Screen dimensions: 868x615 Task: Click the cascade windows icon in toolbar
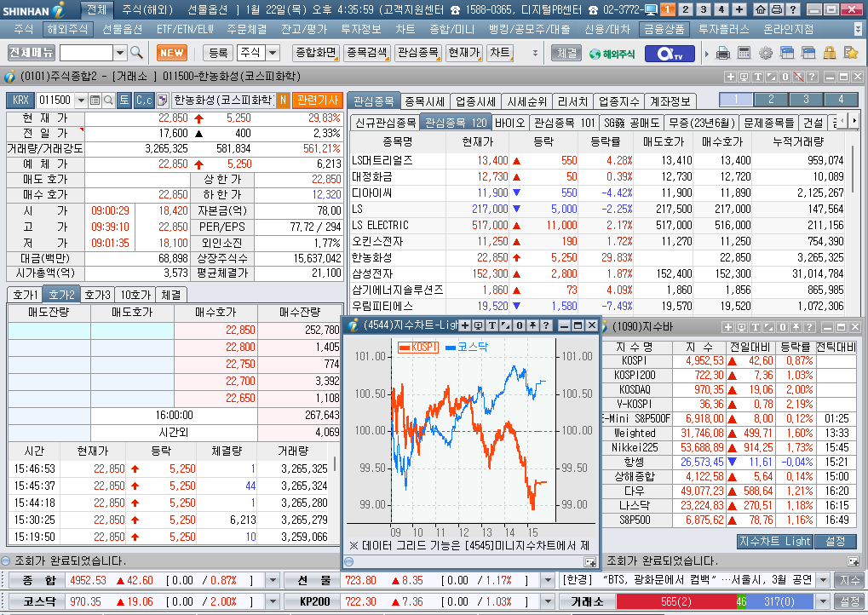click(787, 53)
